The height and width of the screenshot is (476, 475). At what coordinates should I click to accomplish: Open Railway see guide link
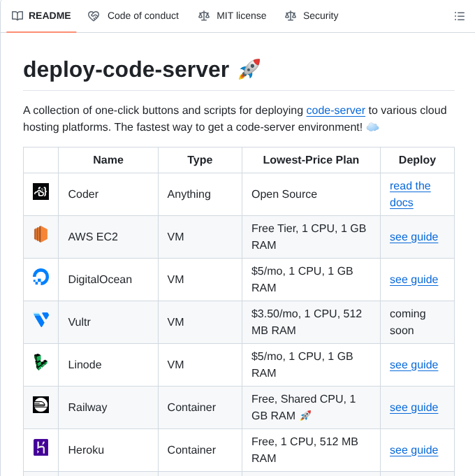tap(414, 407)
